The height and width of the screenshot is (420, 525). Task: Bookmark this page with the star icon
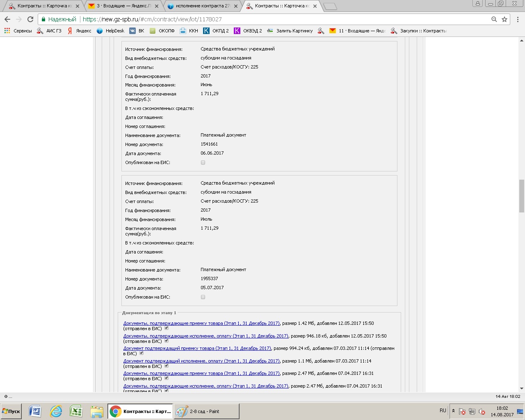pyautogui.click(x=504, y=19)
